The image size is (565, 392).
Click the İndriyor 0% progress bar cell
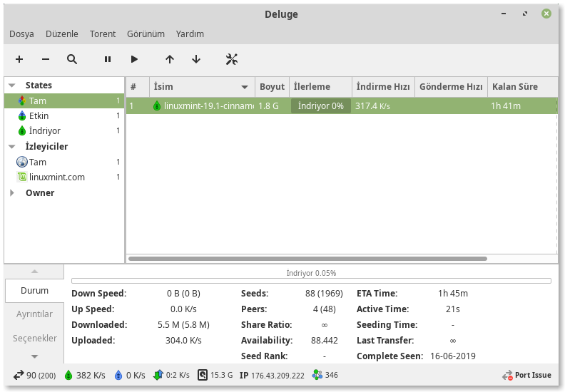point(321,105)
